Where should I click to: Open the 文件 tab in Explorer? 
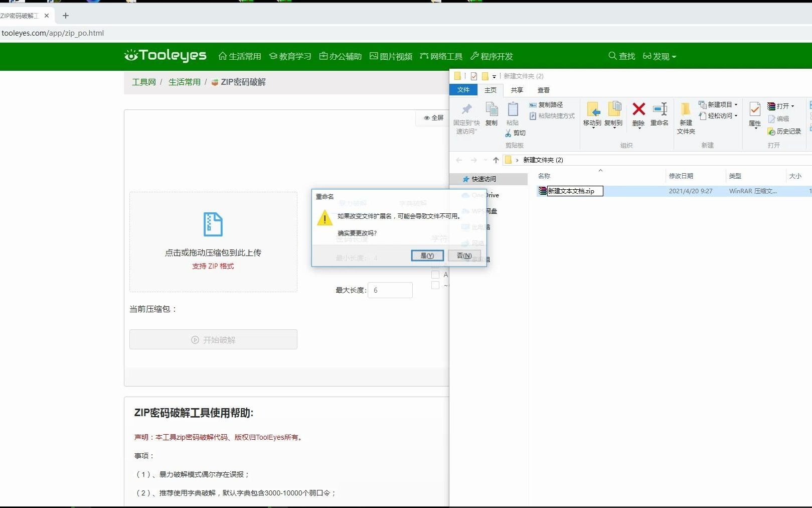[x=463, y=90]
